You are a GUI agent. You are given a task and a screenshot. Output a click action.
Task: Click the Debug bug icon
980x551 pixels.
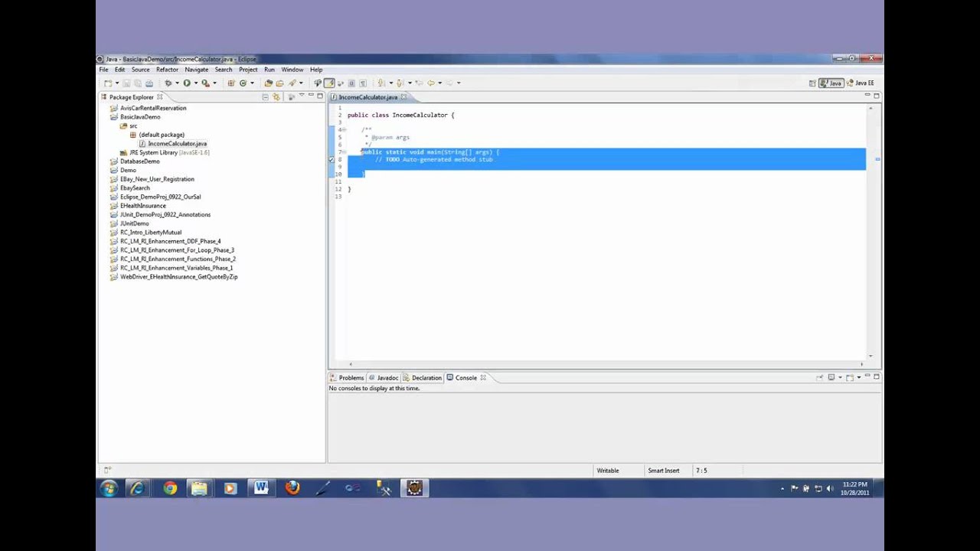(168, 83)
